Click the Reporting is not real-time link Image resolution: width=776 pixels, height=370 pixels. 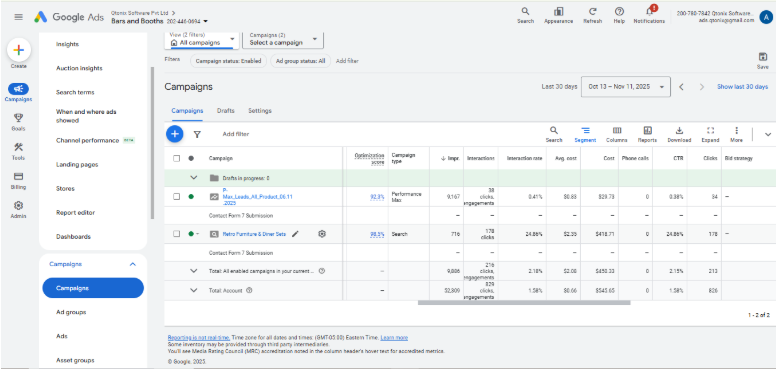199,338
